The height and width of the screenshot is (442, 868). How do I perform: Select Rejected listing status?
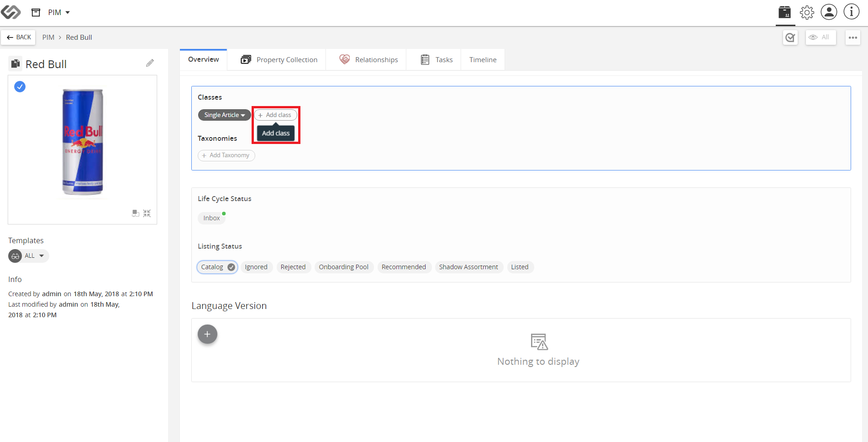pyautogui.click(x=293, y=267)
